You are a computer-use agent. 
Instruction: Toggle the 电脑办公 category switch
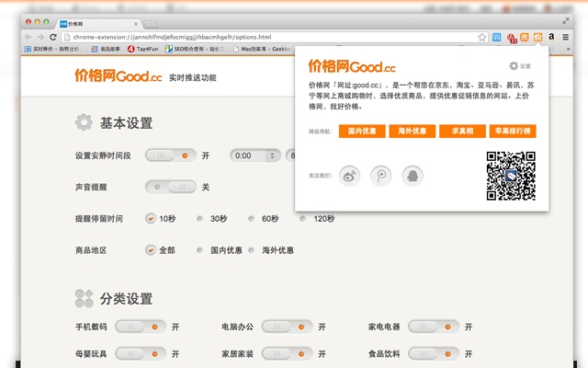(x=288, y=327)
